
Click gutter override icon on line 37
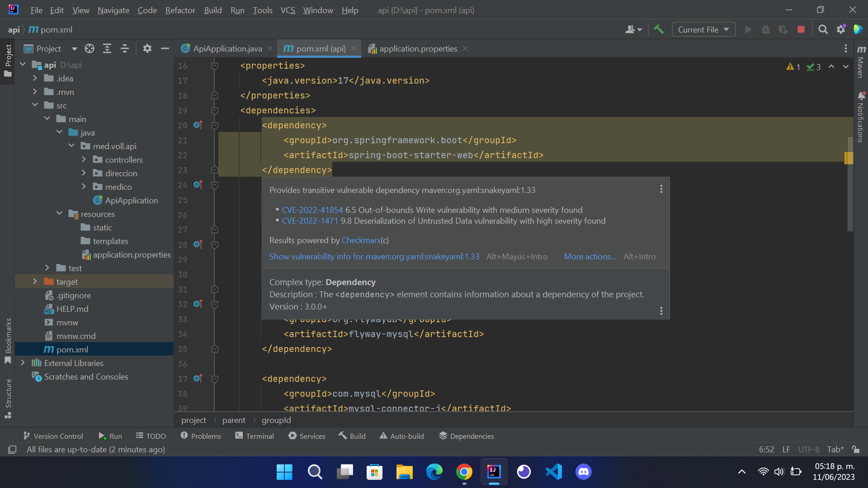pos(198,378)
